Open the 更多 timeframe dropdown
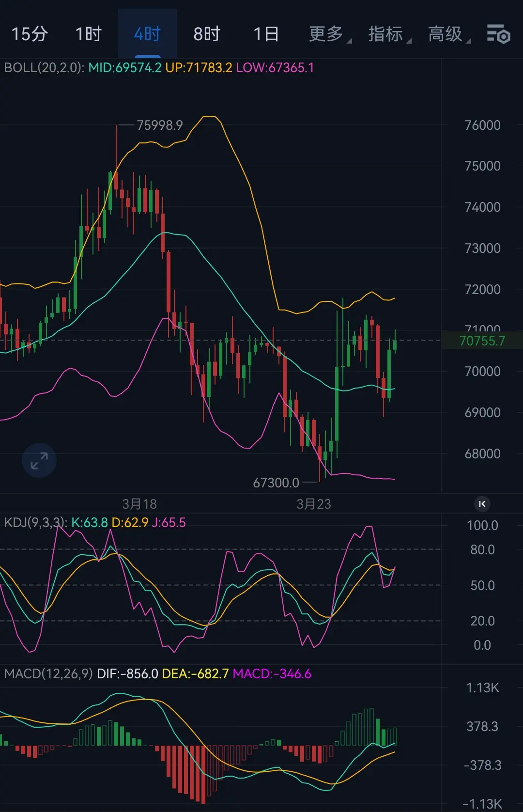This screenshot has height=812, width=523. 330,34
